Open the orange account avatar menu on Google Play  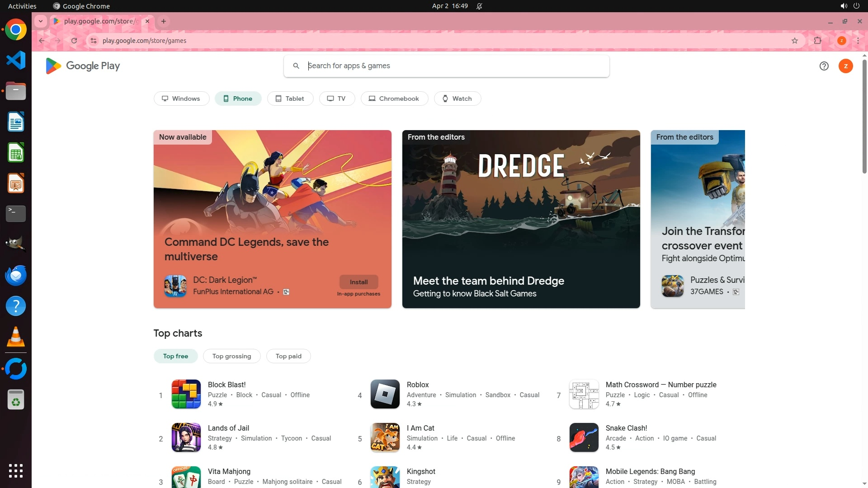point(845,66)
